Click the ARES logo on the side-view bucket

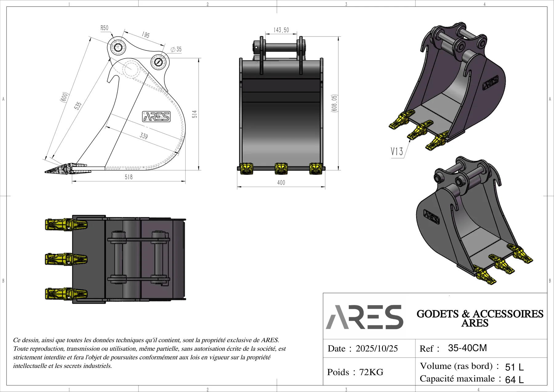156,117
